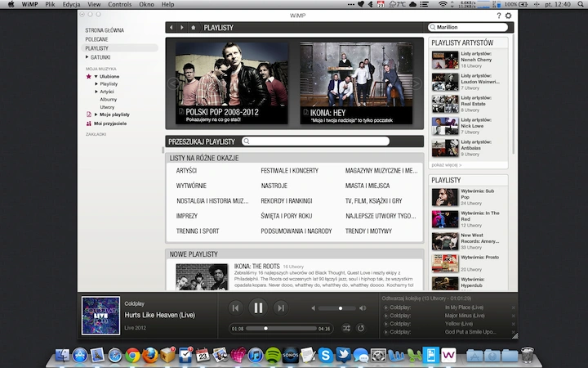Go back with the navigation back arrow
This screenshot has height=368, width=588.
[171, 28]
